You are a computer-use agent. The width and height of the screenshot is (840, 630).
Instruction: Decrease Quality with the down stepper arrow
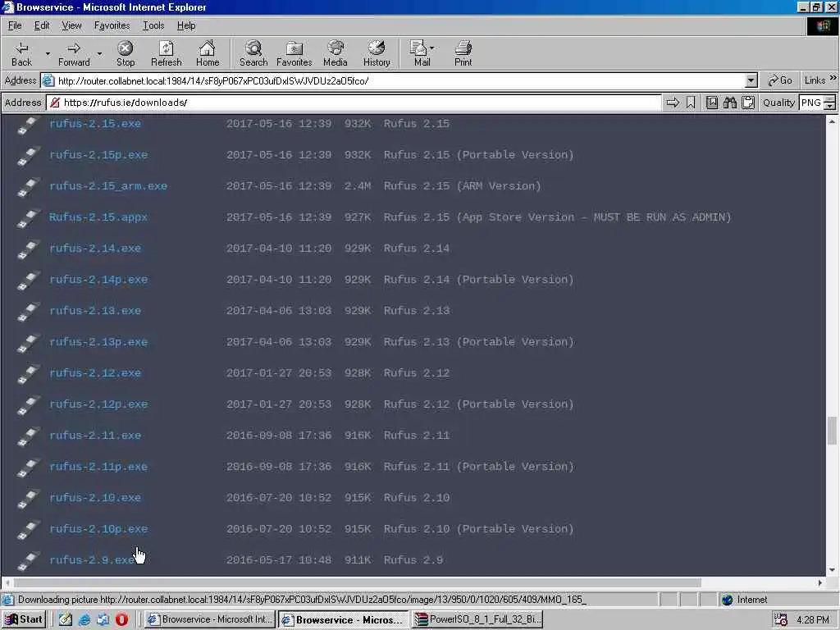830,106
